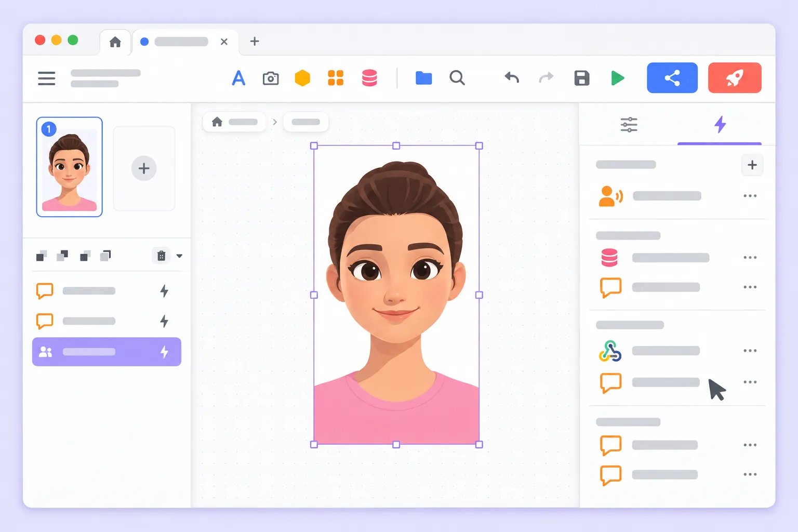Click the colorful webhook icon
This screenshot has width=798, height=532.
tap(610, 351)
